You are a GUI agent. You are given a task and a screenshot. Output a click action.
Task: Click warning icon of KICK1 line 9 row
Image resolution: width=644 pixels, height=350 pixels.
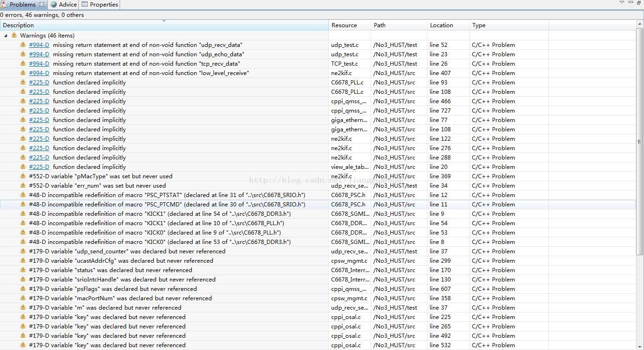tap(23, 214)
